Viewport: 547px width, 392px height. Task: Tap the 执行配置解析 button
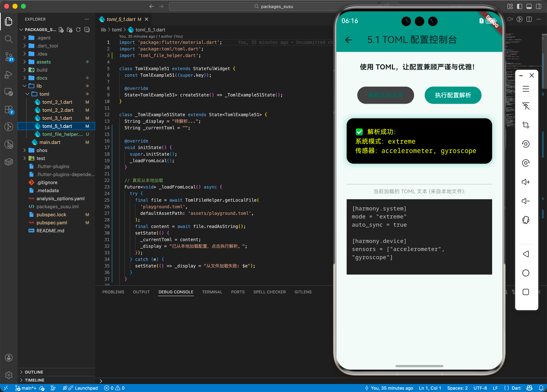pos(453,95)
